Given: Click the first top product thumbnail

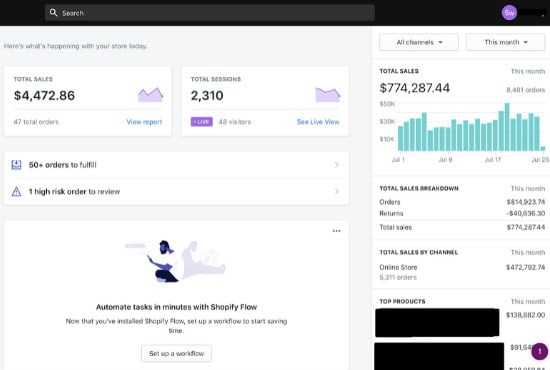Looking at the screenshot, I should point(437,323).
